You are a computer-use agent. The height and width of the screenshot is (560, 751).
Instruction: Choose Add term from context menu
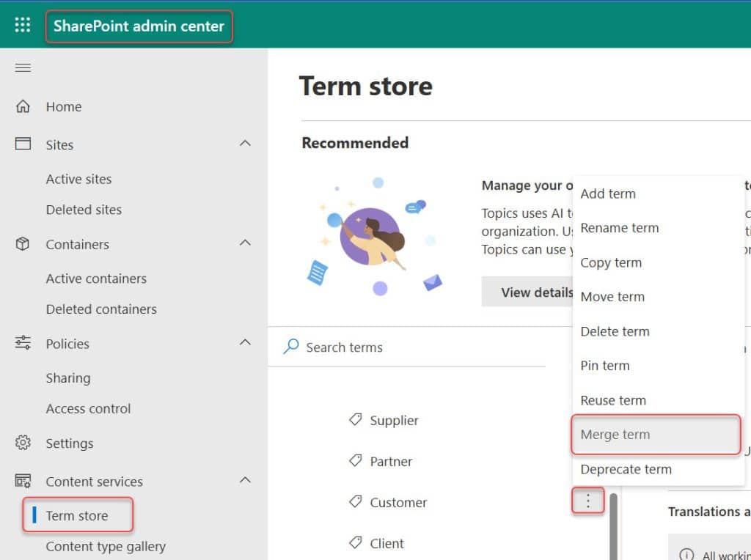click(x=658, y=194)
